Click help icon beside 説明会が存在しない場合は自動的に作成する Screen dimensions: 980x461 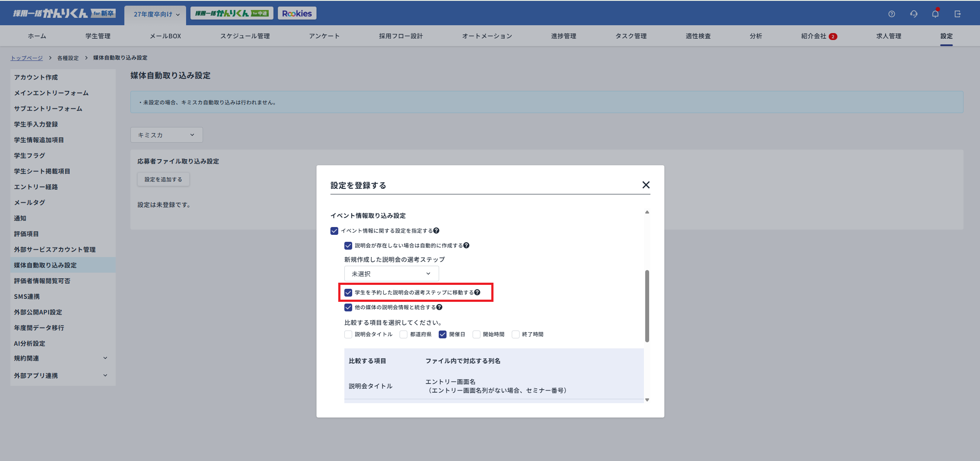(466, 245)
